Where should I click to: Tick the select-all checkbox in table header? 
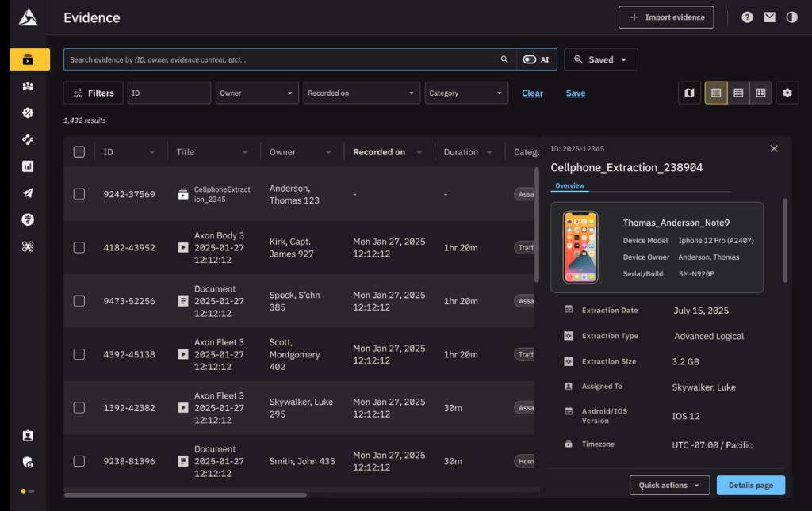(79, 152)
